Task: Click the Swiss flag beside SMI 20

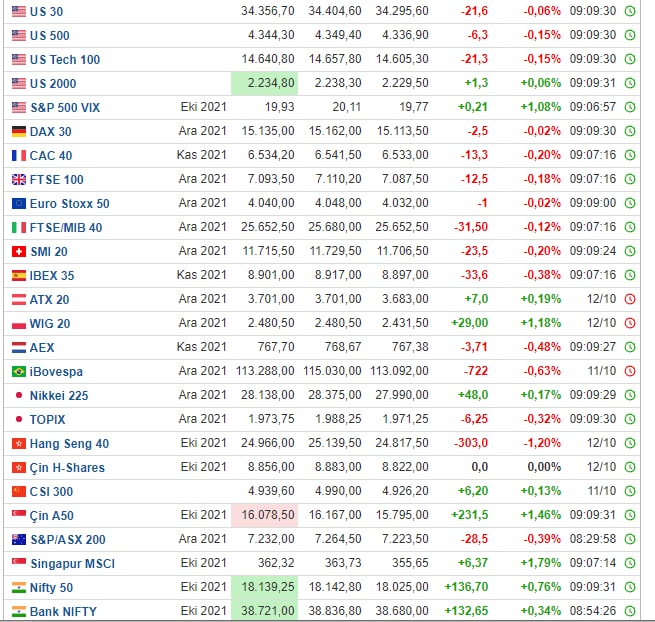Action: pyautogui.click(x=19, y=251)
